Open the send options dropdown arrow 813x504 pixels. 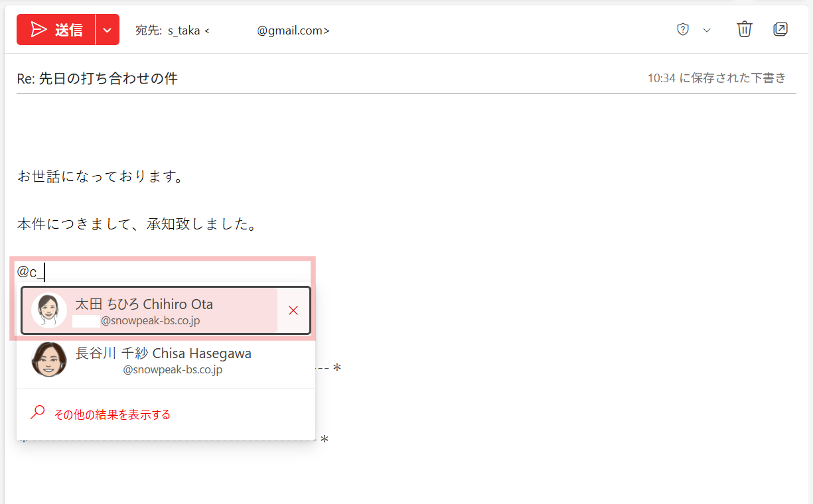click(108, 30)
